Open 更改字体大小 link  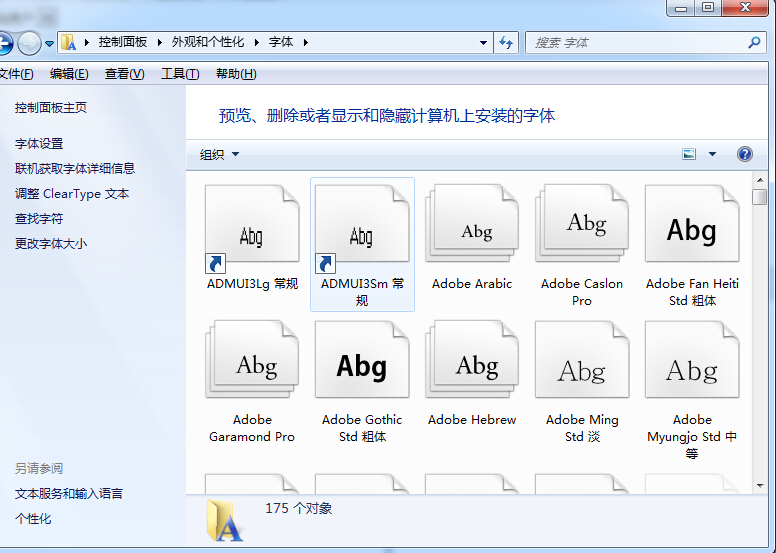point(50,244)
